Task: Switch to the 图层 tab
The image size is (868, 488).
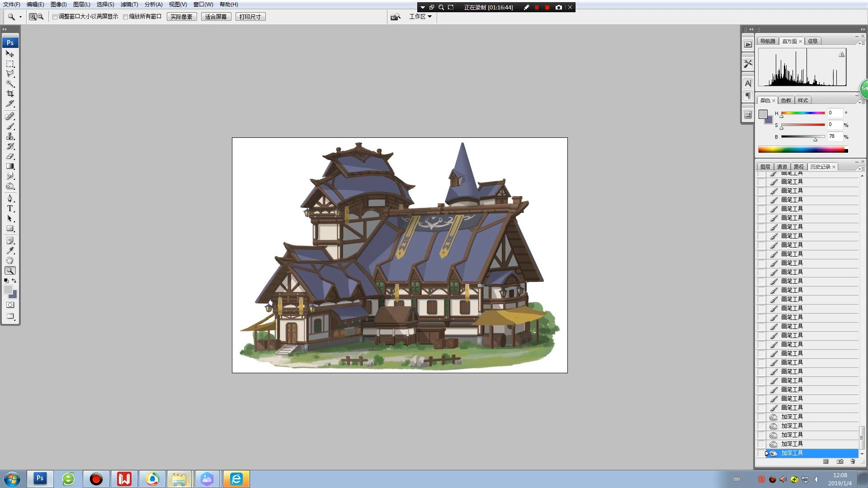Action: [x=765, y=167]
